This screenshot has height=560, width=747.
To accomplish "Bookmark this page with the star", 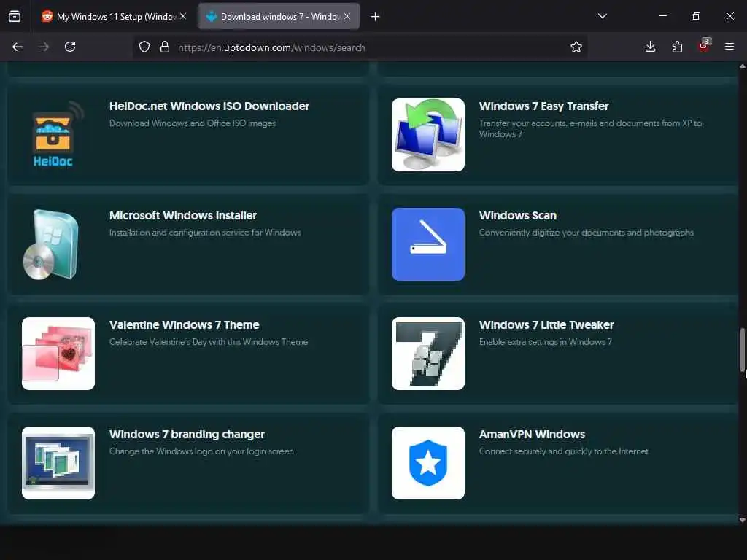I will click(x=576, y=47).
